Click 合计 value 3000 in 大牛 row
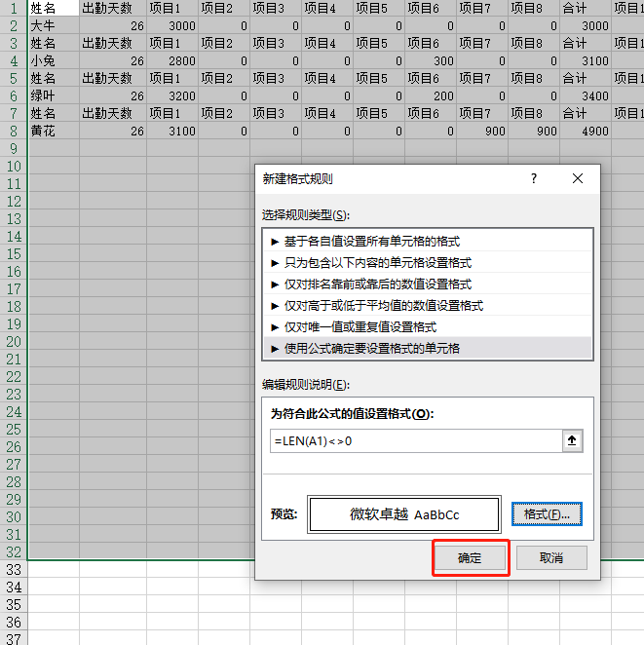The height and width of the screenshot is (645, 644). [x=586, y=25]
